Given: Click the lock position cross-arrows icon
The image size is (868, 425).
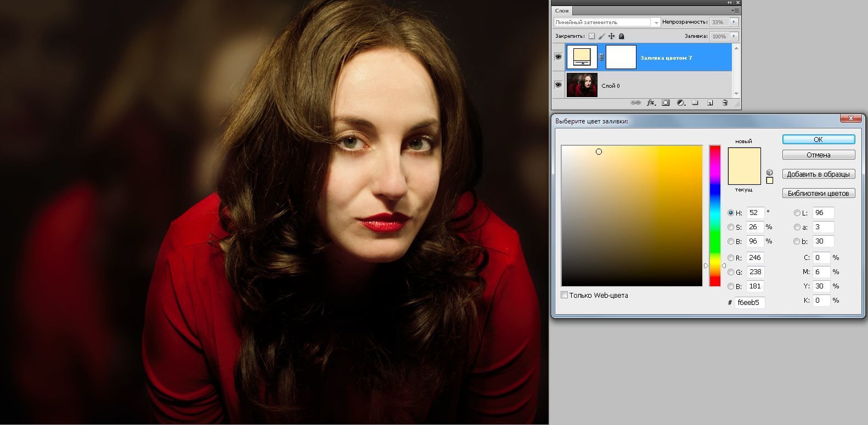Looking at the screenshot, I should click(611, 36).
